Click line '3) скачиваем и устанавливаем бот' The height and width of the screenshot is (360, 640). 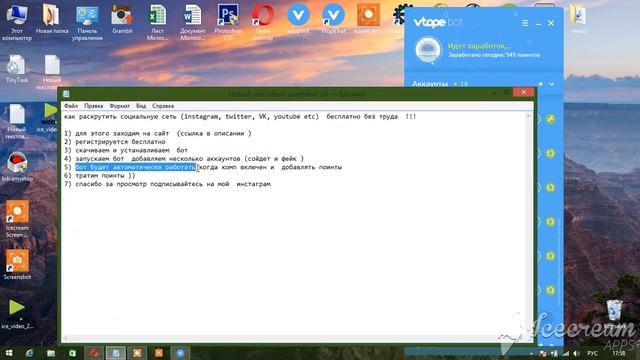(126, 150)
